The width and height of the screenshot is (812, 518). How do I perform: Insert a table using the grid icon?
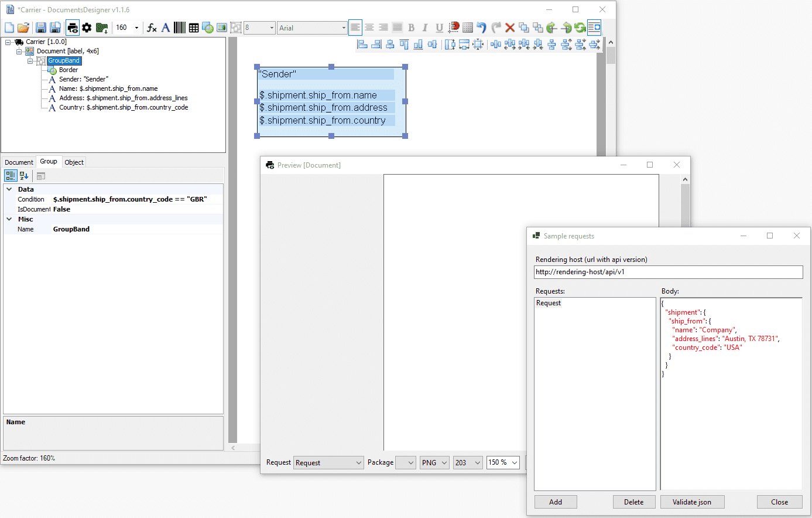click(x=194, y=28)
